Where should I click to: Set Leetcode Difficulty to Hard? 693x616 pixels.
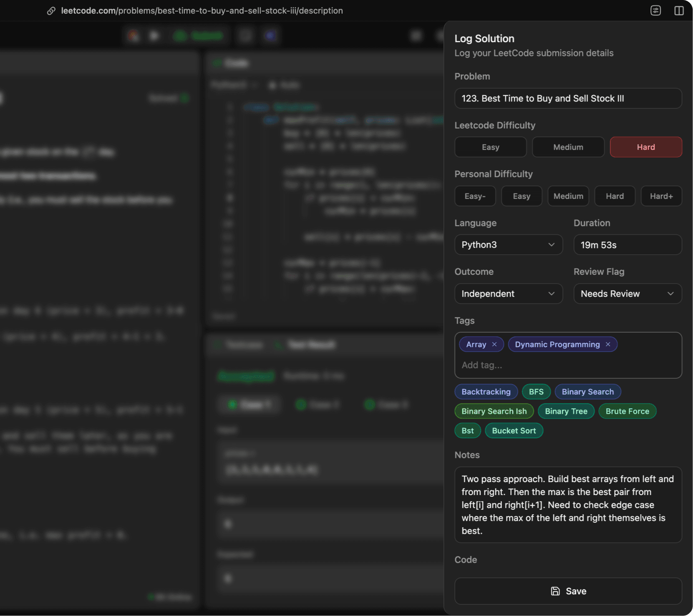(646, 147)
